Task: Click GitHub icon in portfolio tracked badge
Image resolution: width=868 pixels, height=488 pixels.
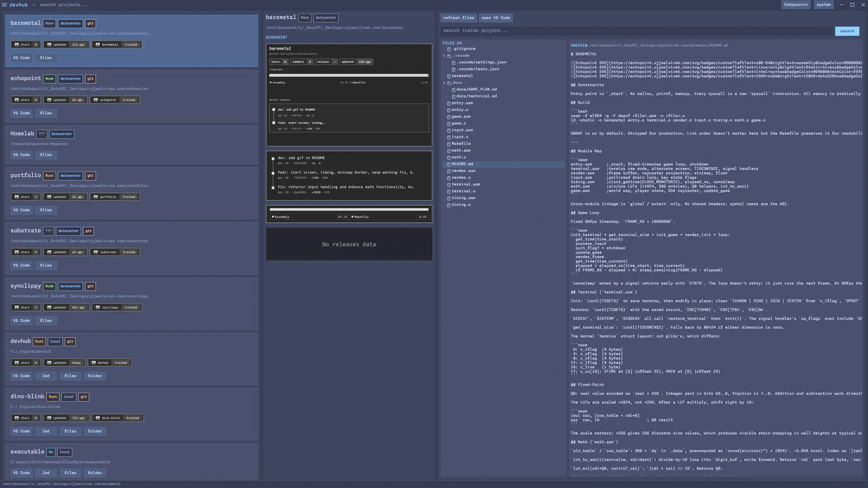Action: [x=96, y=197]
